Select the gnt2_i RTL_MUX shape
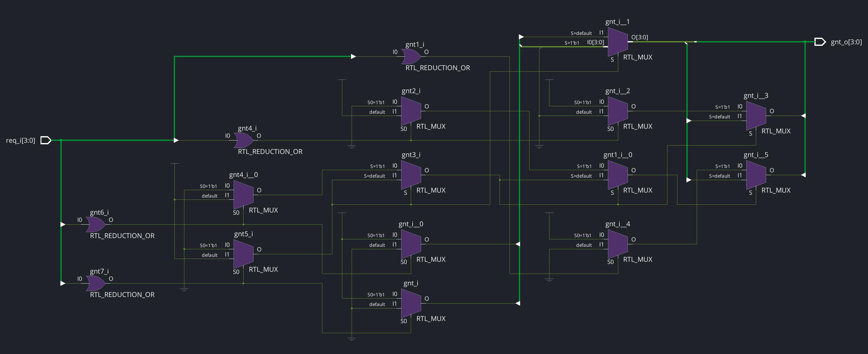The image size is (868, 354). pos(411,111)
